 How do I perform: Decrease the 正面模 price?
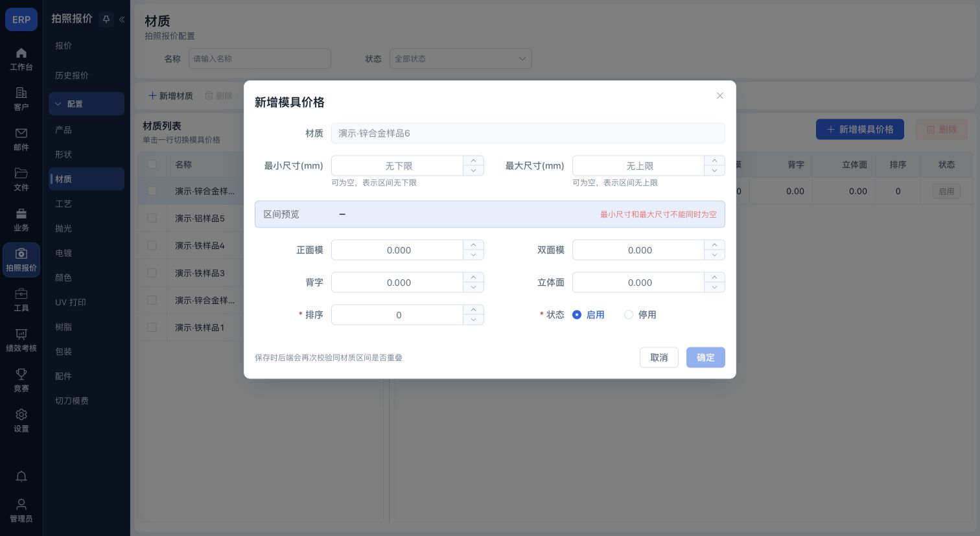[x=473, y=255]
